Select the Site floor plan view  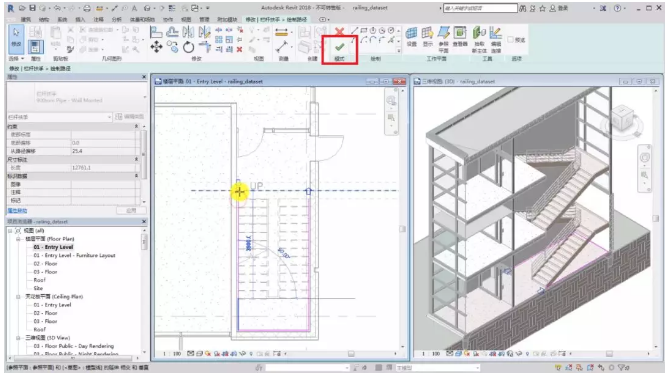(x=38, y=288)
